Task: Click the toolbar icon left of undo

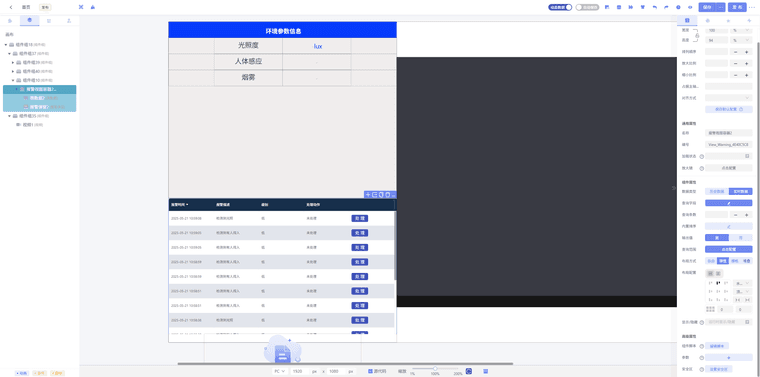Action: (643, 7)
